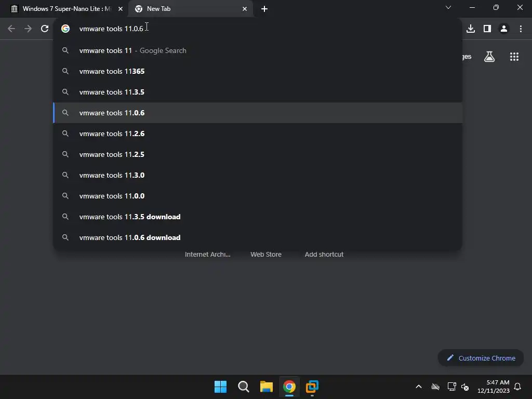Open the Windows Start menu
This screenshot has width=532, height=399.
(x=220, y=387)
